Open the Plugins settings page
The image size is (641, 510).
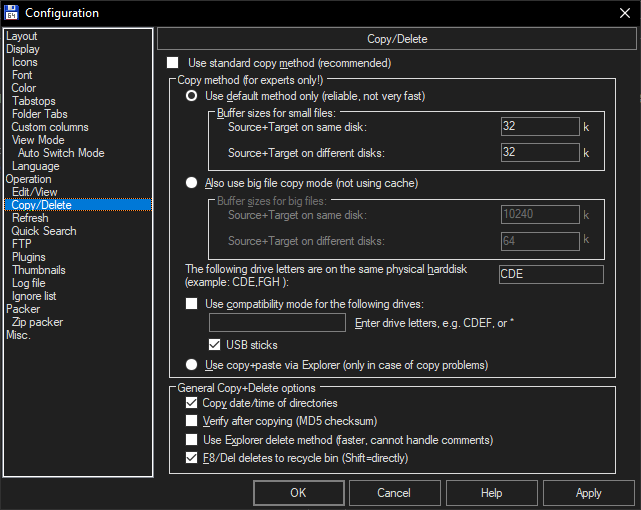28,257
